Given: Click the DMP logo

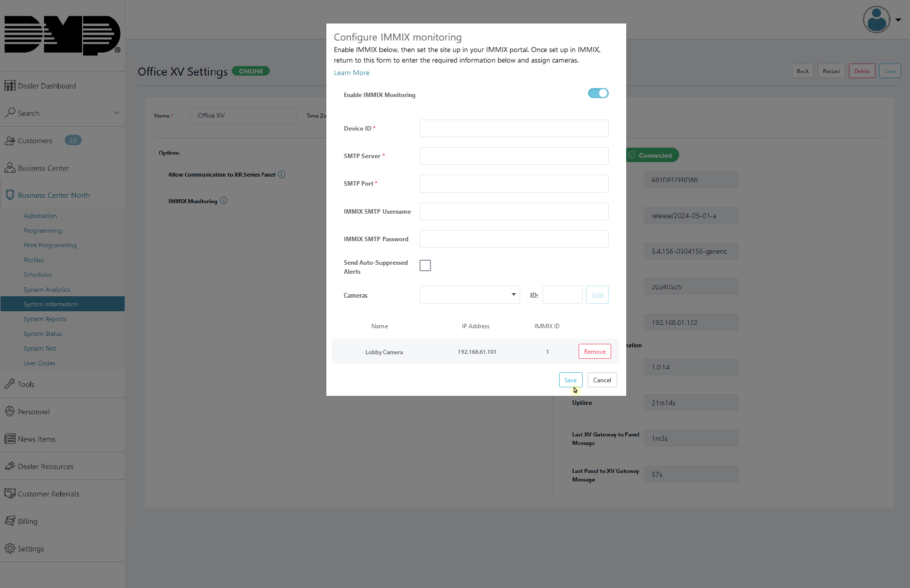Looking at the screenshot, I should pos(62,35).
